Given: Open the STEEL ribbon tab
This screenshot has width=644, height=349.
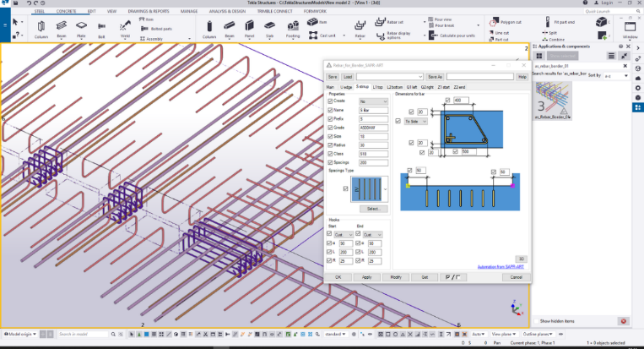Looking at the screenshot, I should 40,11.
